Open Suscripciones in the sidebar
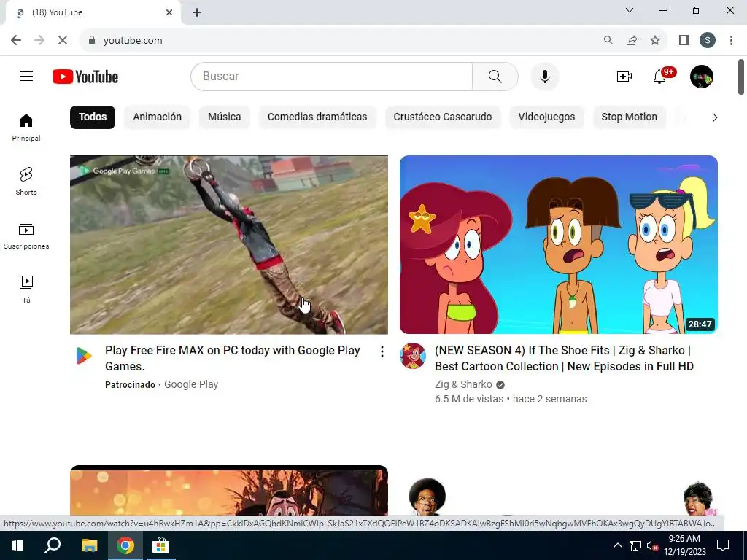This screenshot has height=560, width=747. point(26,236)
